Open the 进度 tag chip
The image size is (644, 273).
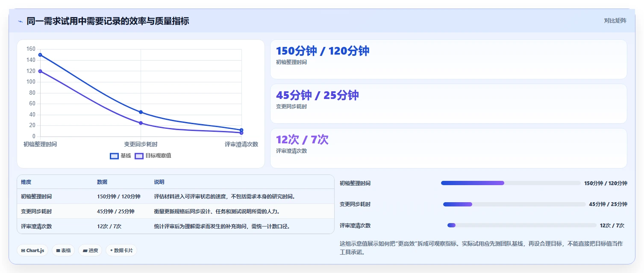pos(90,250)
